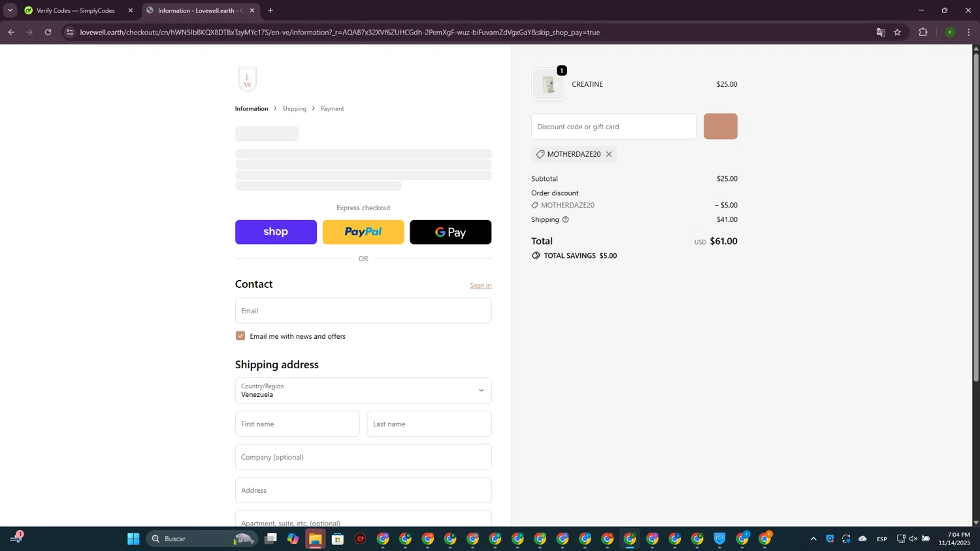Viewport: 980px width, 551px height.
Task: Click the Buscar taskbar search box
Action: (x=203, y=539)
